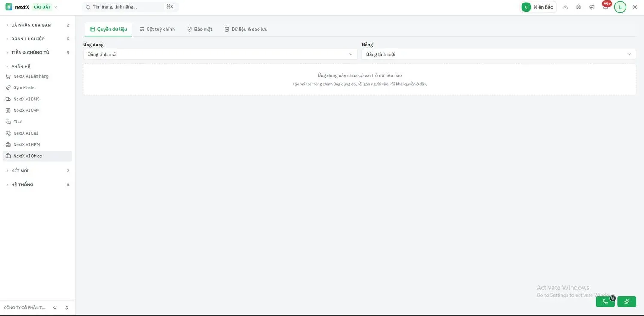
Task: Open user avatar L profile menu
Action: pyautogui.click(x=620, y=7)
